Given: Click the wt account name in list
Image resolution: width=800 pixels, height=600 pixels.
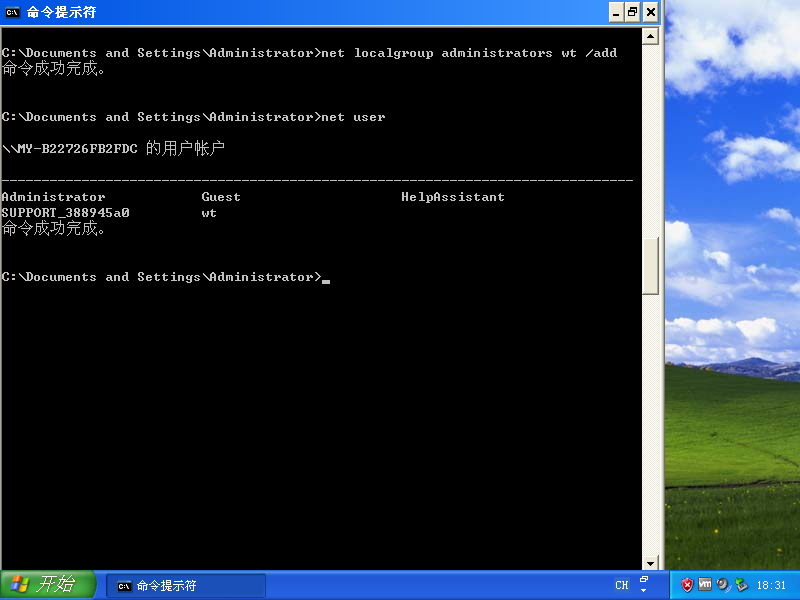Looking at the screenshot, I should coord(209,213).
